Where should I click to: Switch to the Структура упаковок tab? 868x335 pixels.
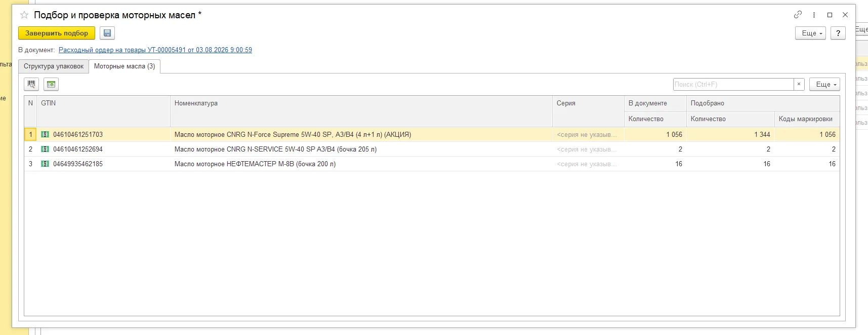(54, 66)
